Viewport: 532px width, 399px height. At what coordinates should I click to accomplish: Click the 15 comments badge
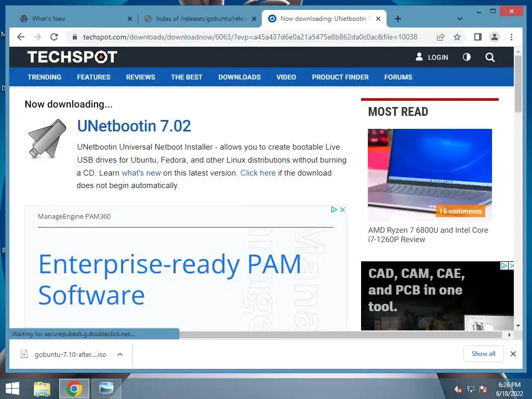(460, 211)
